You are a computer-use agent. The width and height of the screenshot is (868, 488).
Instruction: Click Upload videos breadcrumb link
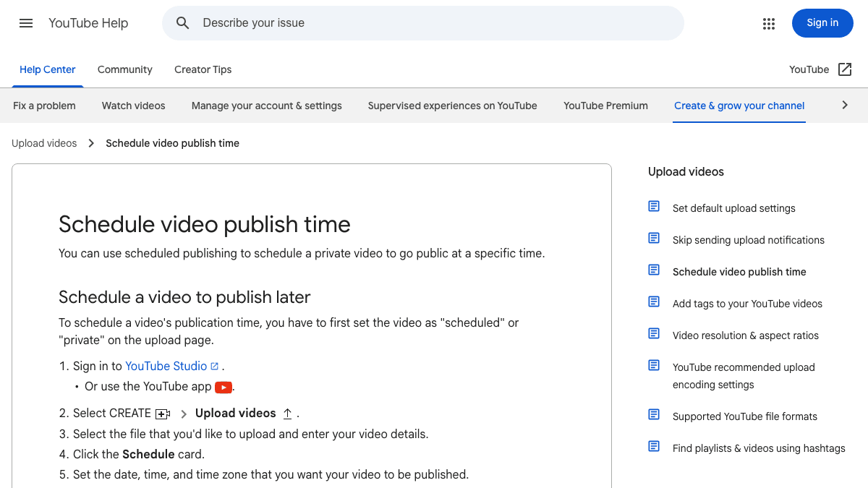tap(44, 143)
